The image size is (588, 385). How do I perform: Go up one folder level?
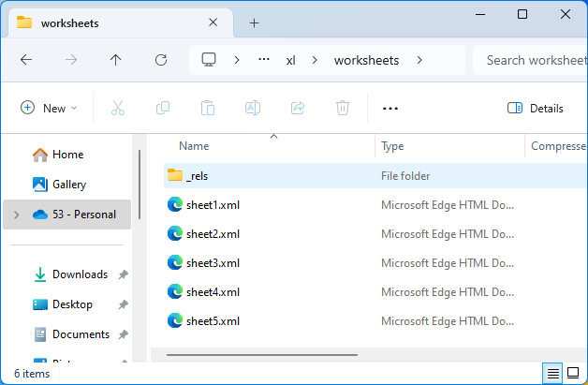[116, 60]
